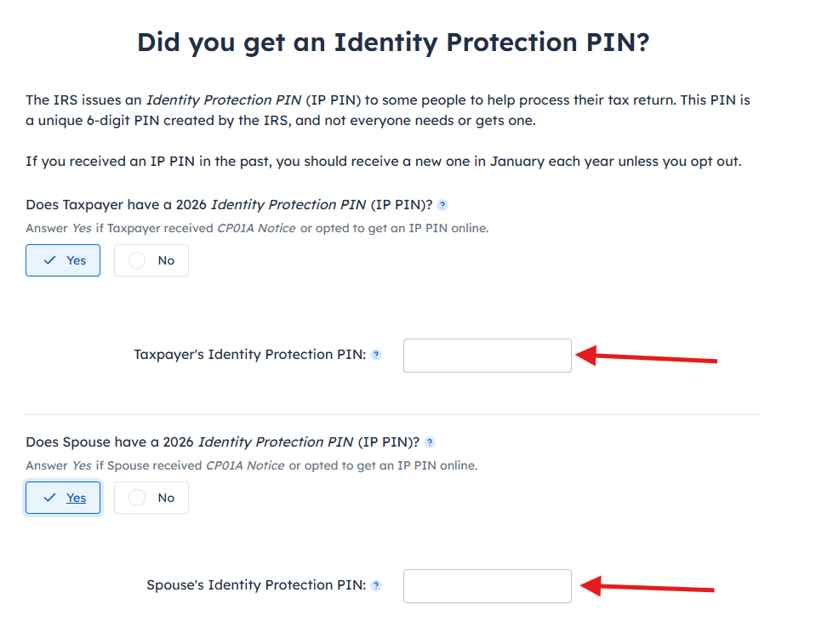Viewport: 839px width, 644px height.
Task: Click "CP01A Notice" text in Spouse hint
Action: (x=245, y=465)
